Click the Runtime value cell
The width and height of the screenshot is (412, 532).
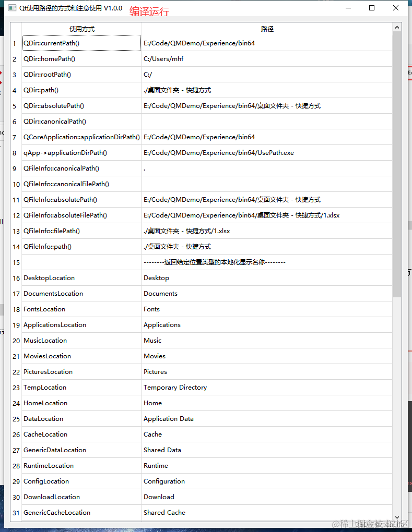coord(267,465)
